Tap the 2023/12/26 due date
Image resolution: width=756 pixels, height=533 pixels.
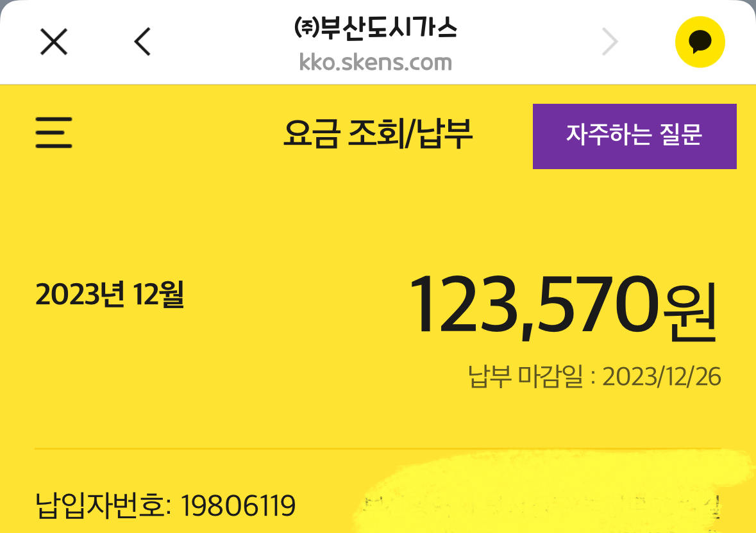(662, 377)
